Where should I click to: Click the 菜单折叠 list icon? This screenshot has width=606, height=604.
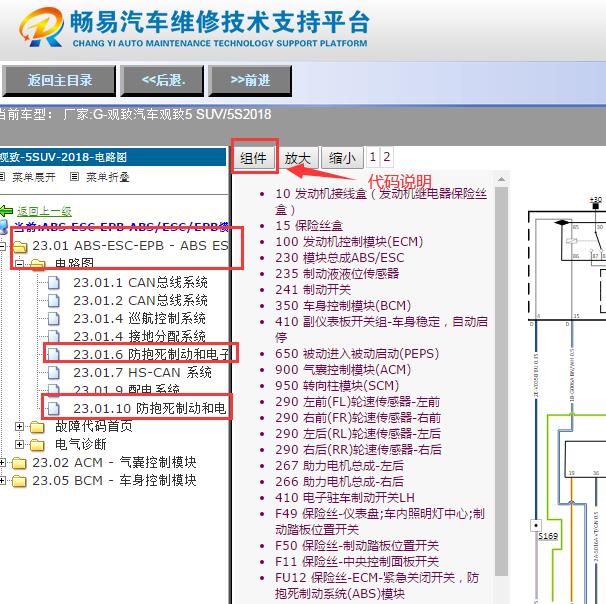point(75,177)
